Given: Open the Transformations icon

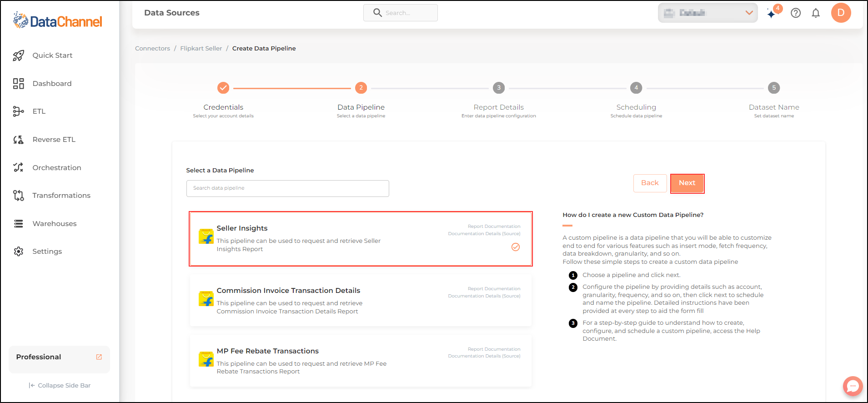Looking at the screenshot, I should point(19,196).
